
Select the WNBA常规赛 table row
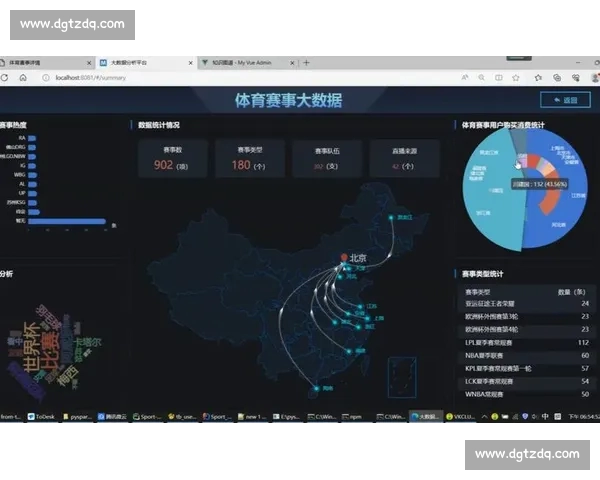[527, 394]
